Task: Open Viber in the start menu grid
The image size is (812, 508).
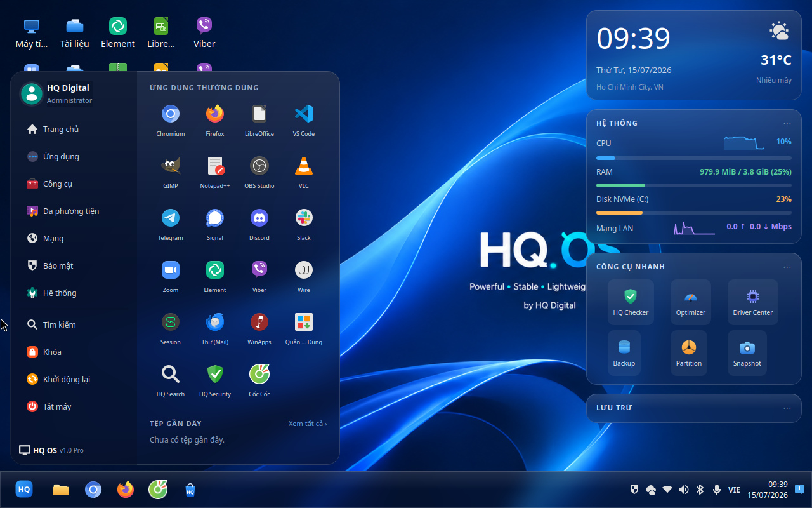Action: click(x=259, y=277)
